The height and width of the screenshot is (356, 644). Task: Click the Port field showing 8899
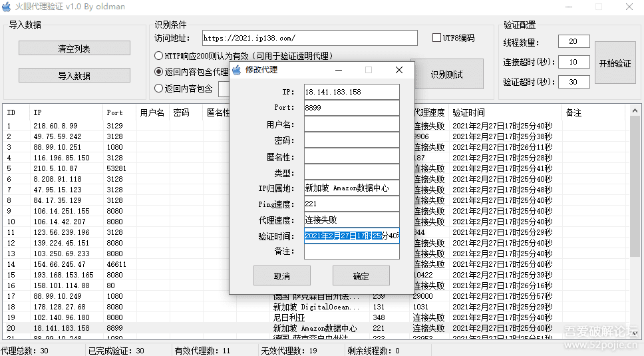click(351, 108)
